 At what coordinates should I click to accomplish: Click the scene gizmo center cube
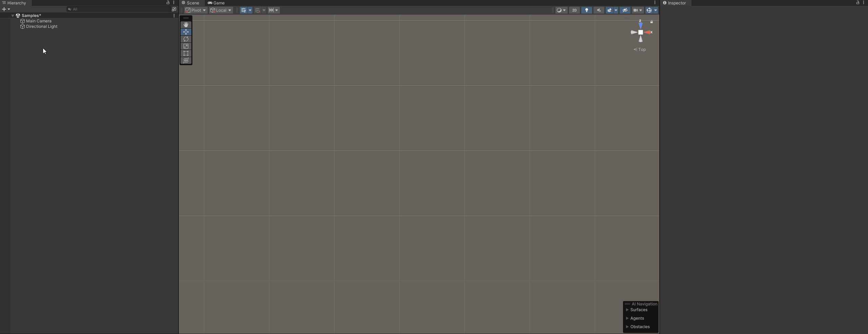pyautogui.click(x=640, y=32)
